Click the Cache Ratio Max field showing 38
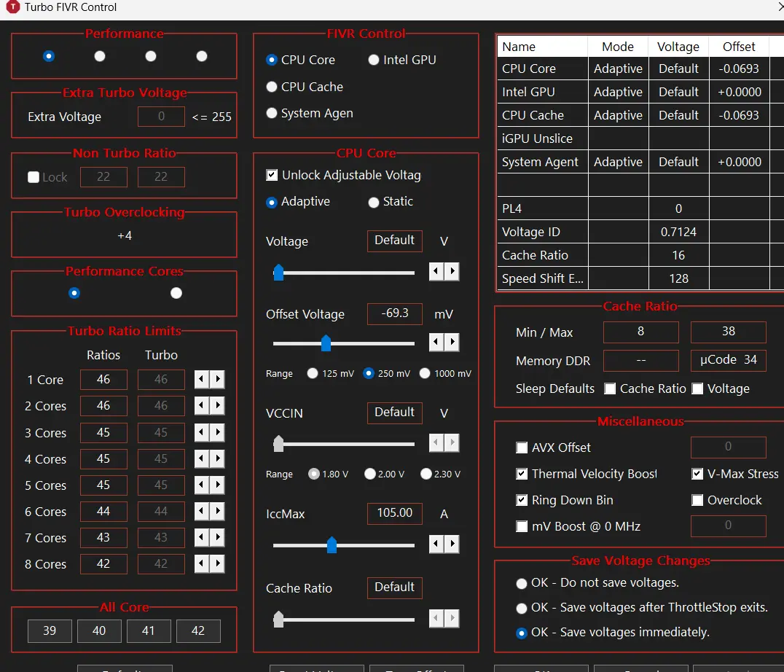This screenshot has height=672, width=784. [728, 332]
